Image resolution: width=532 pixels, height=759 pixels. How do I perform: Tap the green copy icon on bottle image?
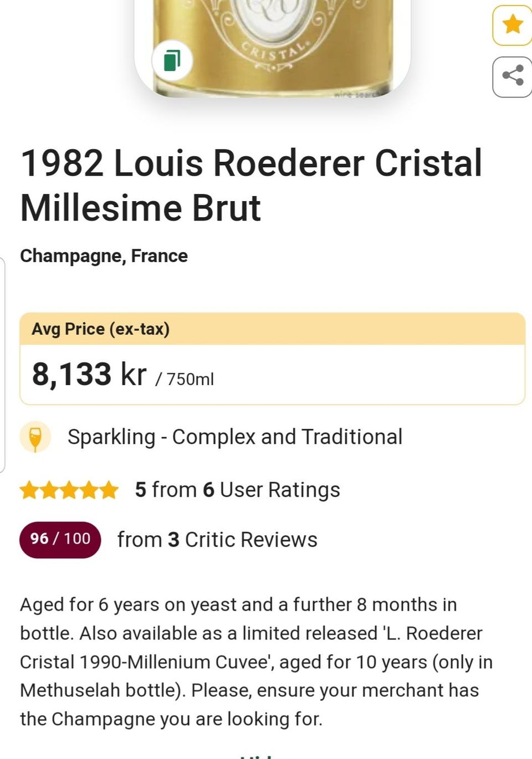(172, 60)
